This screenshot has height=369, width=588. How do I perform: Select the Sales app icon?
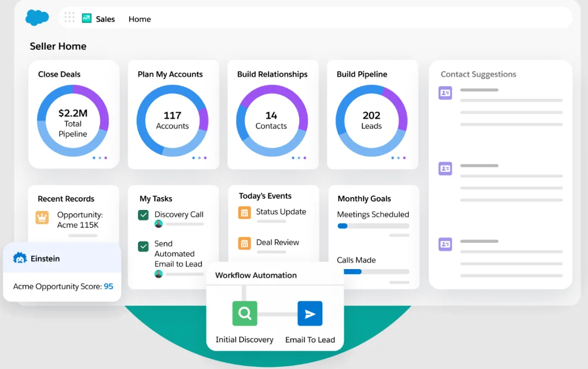pyautogui.click(x=87, y=18)
